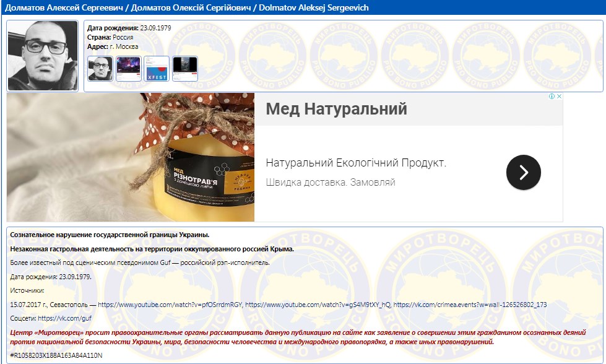Click the 'Мед Натуральний' ad headline
The width and height of the screenshot is (606, 364).
[x=336, y=110]
